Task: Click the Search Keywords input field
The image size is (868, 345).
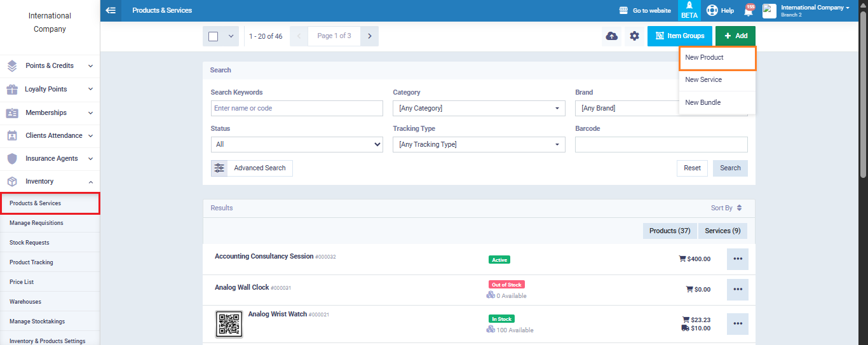Action: coord(297,109)
